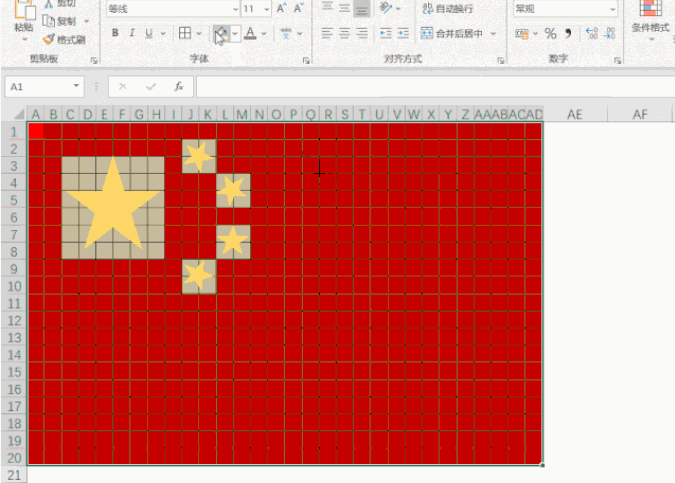
Task: Expand the borders dropdown arrow
Action: (x=198, y=33)
